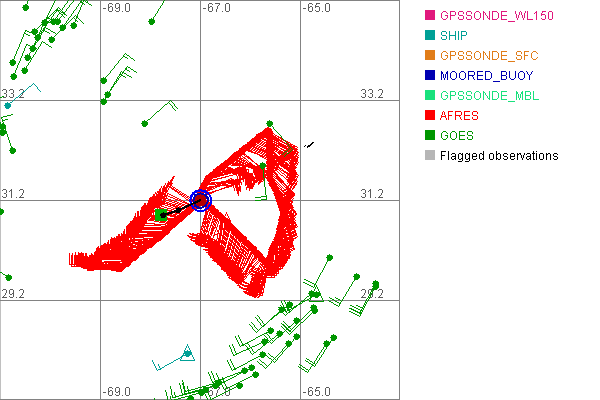Toggle the GPSSONDE_WL150 legend label

tap(497, 16)
